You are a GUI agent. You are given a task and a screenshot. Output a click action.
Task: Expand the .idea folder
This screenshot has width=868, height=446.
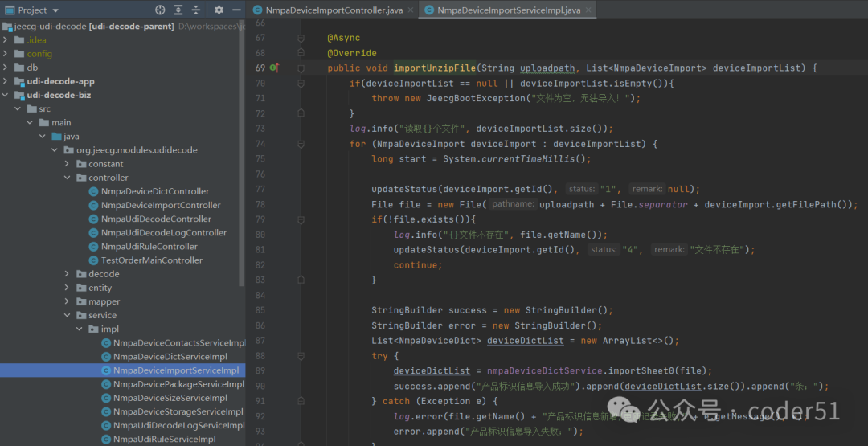tap(5, 40)
